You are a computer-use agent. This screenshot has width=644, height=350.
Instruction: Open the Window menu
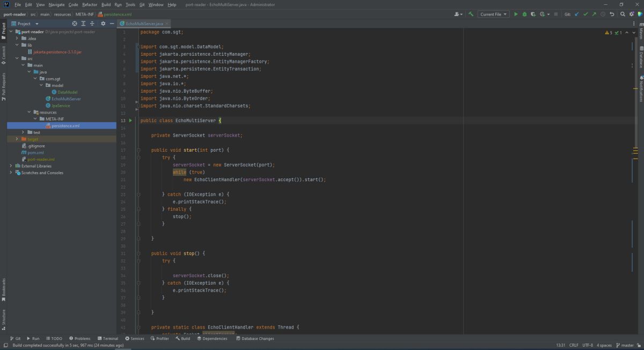click(156, 4)
